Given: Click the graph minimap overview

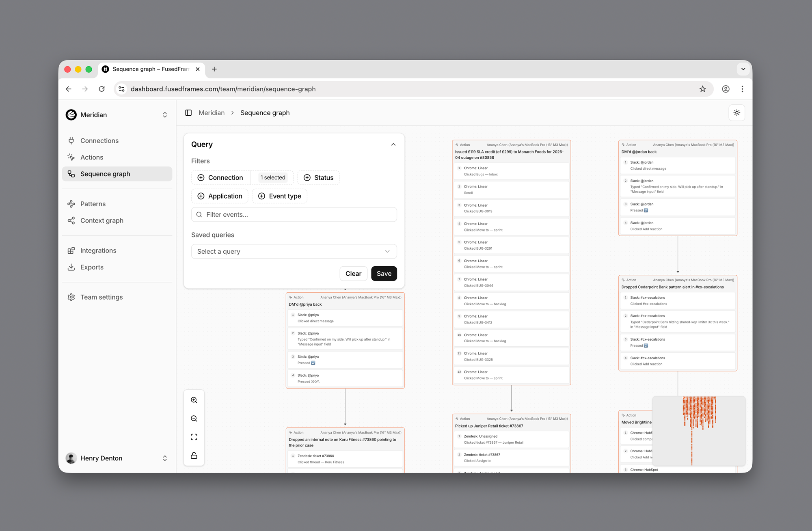Looking at the screenshot, I should [x=699, y=431].
